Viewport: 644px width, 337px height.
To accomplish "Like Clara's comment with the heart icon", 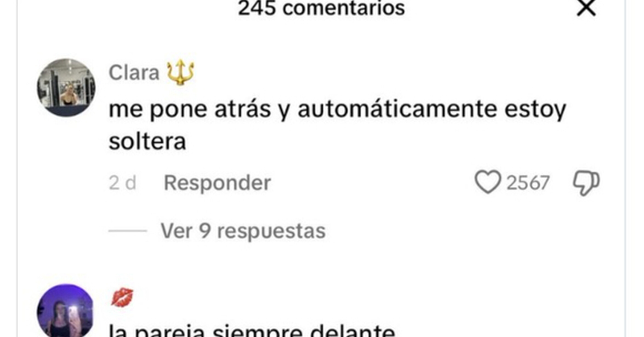I will 488,182.
